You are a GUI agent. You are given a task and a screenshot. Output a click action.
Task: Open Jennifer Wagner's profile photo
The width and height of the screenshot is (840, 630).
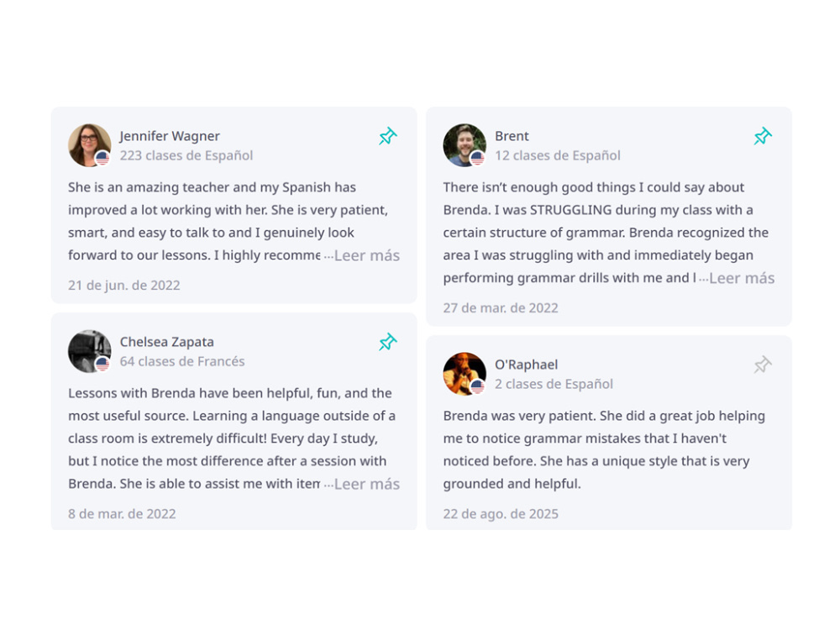[90, 145]
